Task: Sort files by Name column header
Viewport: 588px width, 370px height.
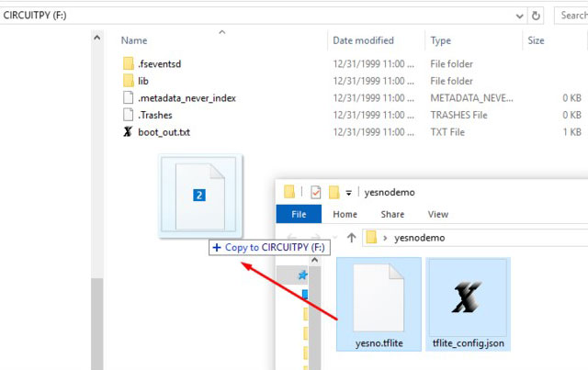Action: click(134, 40)
